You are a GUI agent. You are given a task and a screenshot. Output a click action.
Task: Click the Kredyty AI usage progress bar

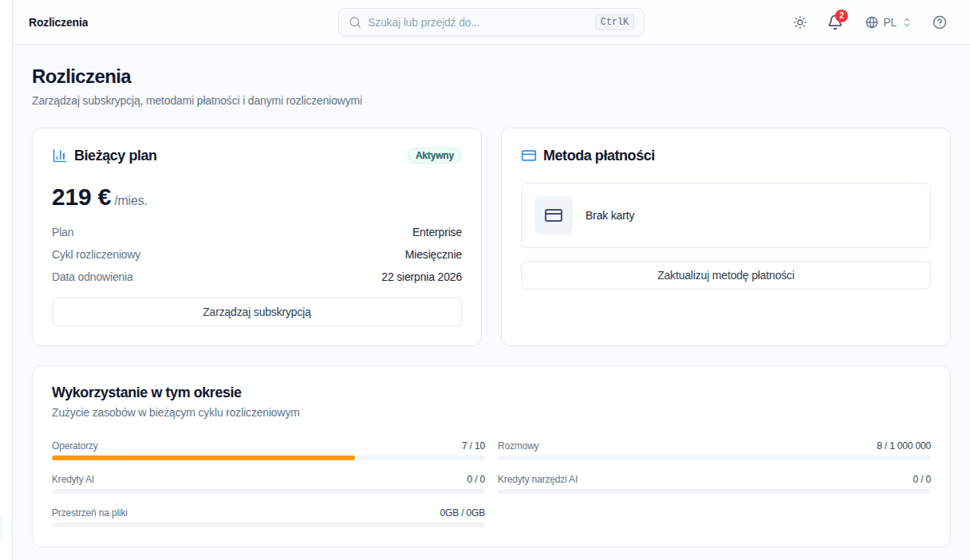point(268,491)
